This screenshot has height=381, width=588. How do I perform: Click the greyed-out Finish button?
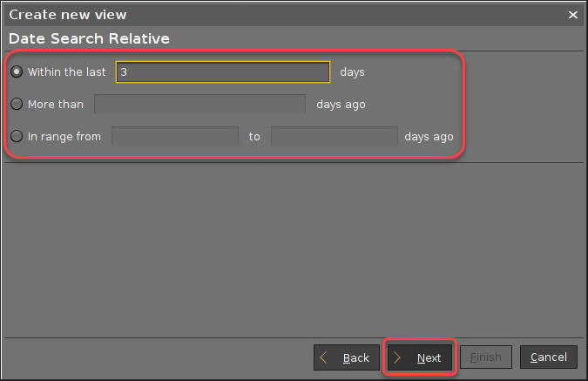pyautogui.click(x=486, y=357)
